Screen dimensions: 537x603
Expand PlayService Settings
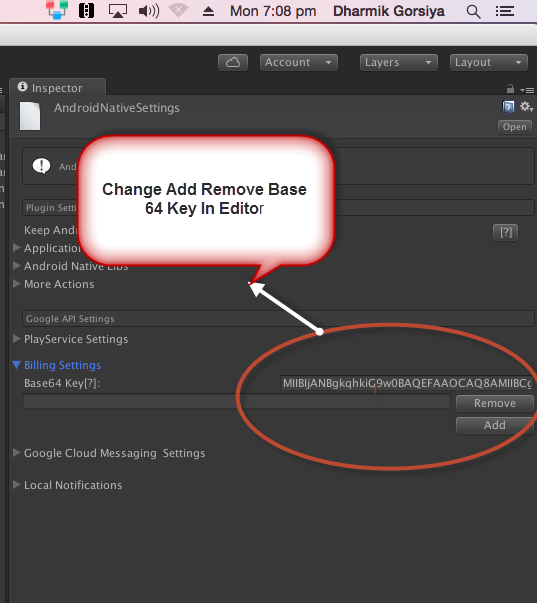16,338
